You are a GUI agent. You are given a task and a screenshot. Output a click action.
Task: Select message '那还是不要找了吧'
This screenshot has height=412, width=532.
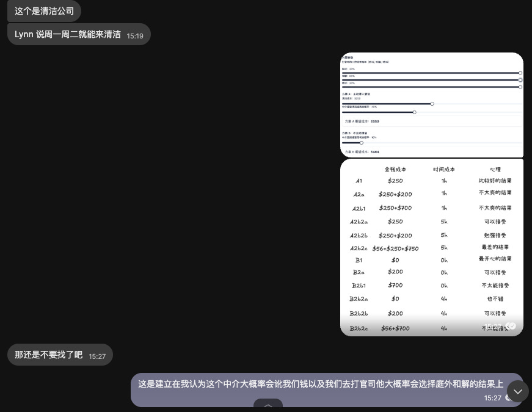(x=60, y=355)
